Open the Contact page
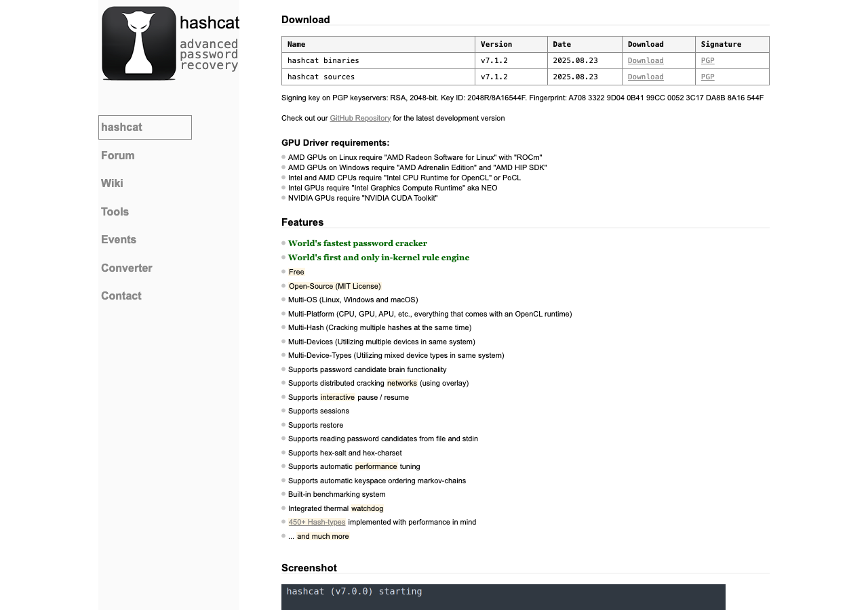The width and height of the screenshot is (868, 610). (x=121, y=296)
